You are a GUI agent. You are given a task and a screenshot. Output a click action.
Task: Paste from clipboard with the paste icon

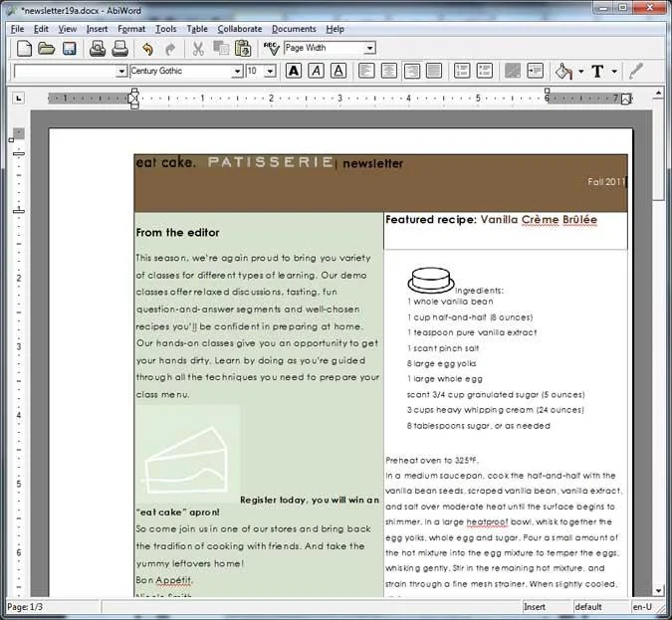coord(243,49)
